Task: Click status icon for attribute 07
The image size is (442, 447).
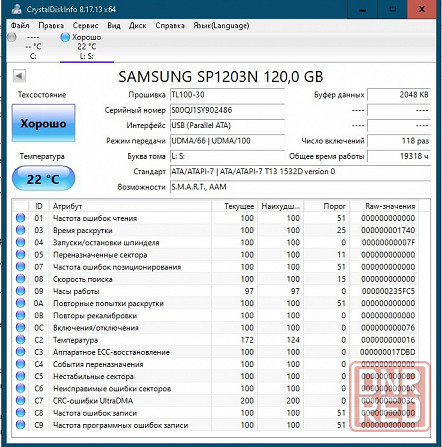Action: 21,267
